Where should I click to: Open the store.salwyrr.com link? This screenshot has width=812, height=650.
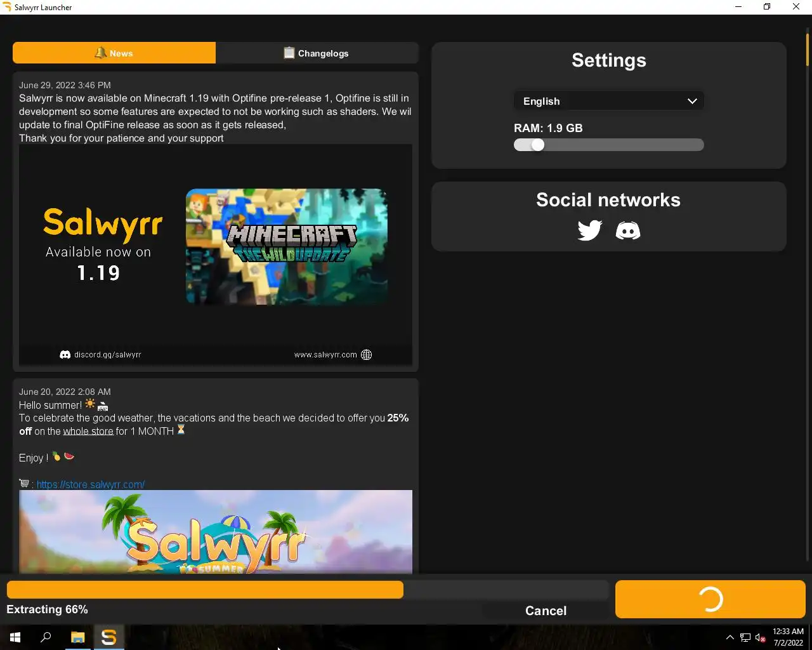(x=91, y=484)
